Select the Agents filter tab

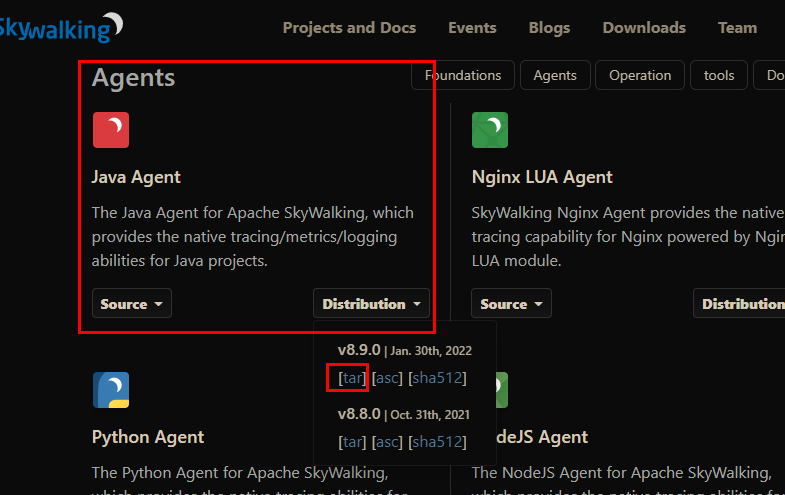coord(555,75)
